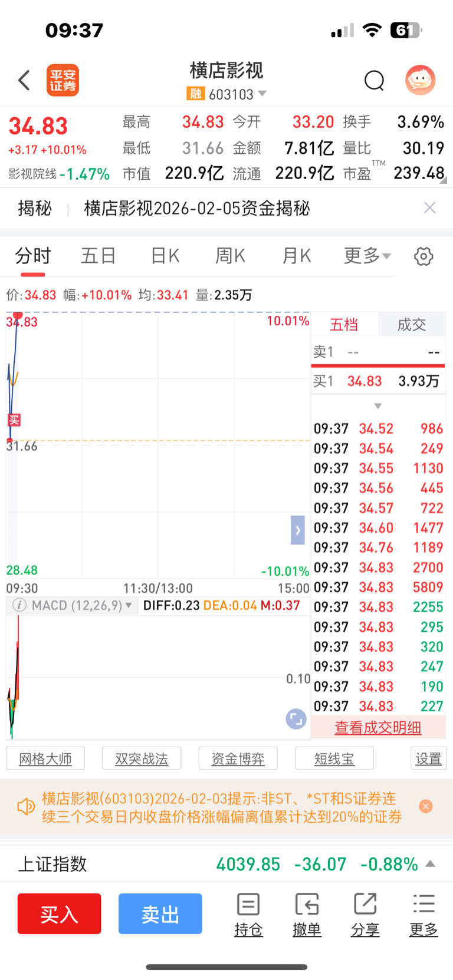Screen dimensions: 453x980
Task: Open 查看成交明细 link
Action: point(378,728)
